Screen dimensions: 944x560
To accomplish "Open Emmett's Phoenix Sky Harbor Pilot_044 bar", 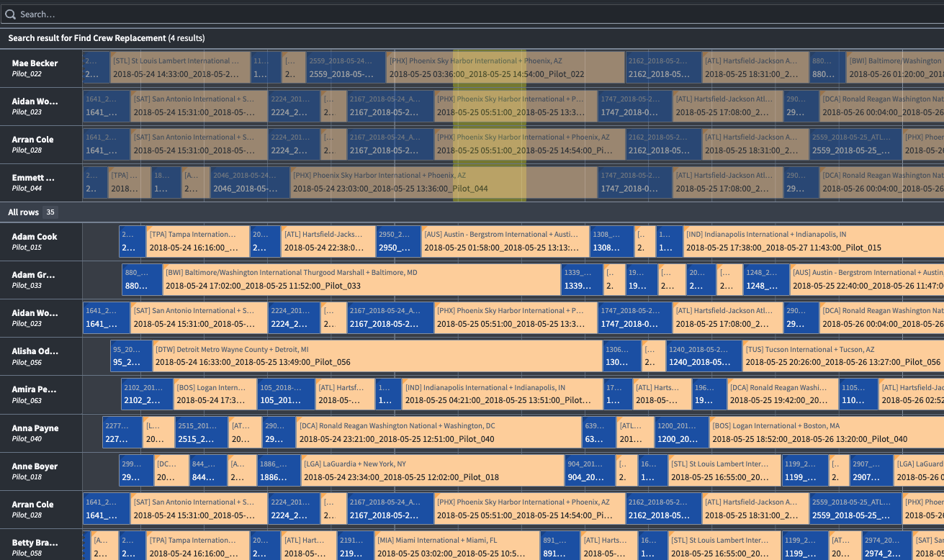I will [444, 183].
